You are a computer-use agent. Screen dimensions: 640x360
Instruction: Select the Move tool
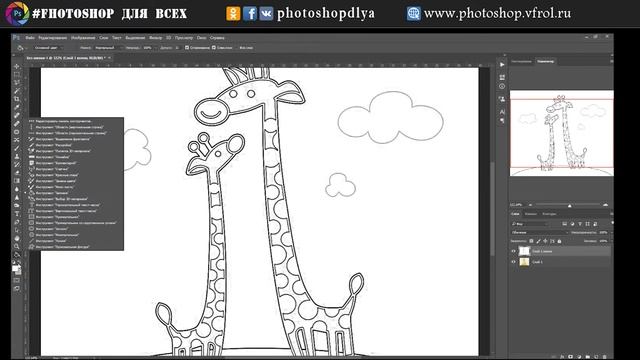(17, 67)
